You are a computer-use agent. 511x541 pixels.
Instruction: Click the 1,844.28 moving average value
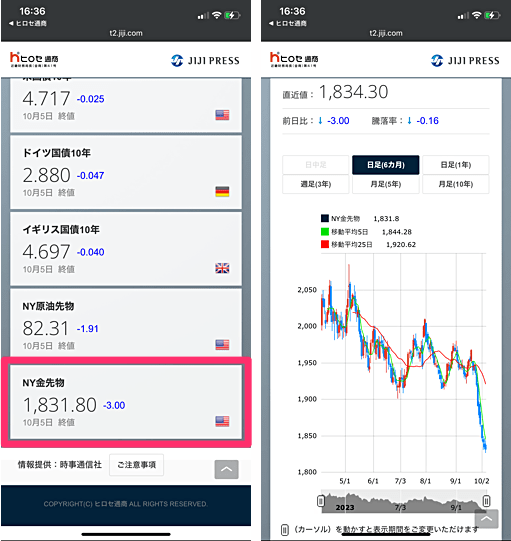397,232
